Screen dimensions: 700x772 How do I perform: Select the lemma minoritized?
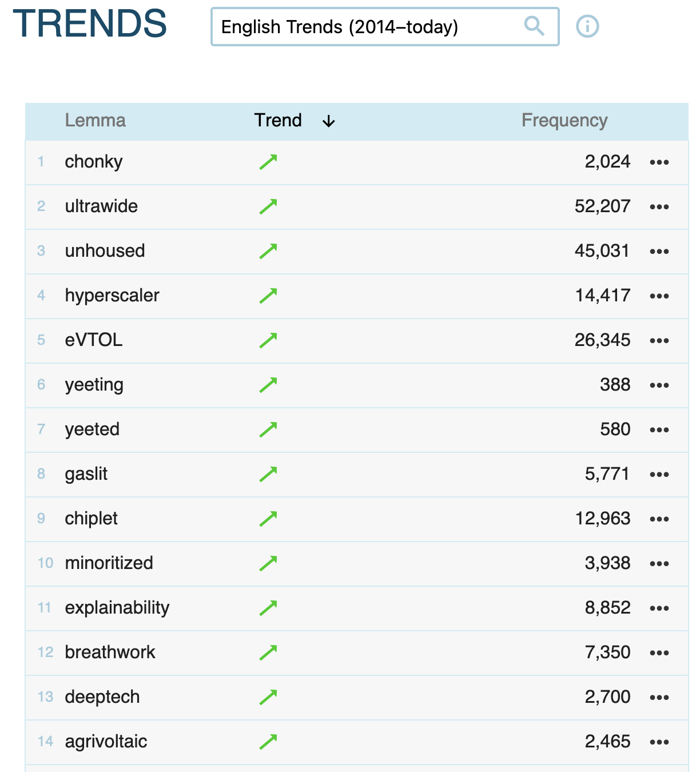(x=109, y=563)
